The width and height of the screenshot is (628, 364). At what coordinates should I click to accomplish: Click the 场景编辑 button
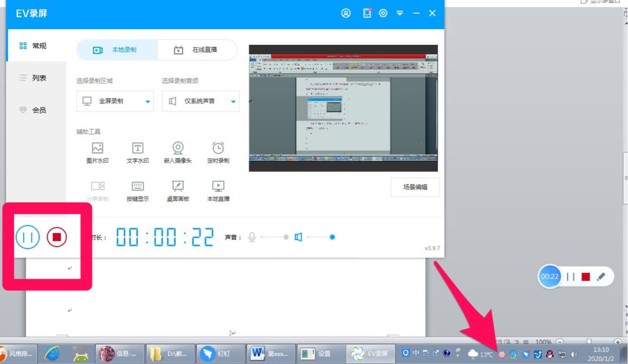coord(415,187)
